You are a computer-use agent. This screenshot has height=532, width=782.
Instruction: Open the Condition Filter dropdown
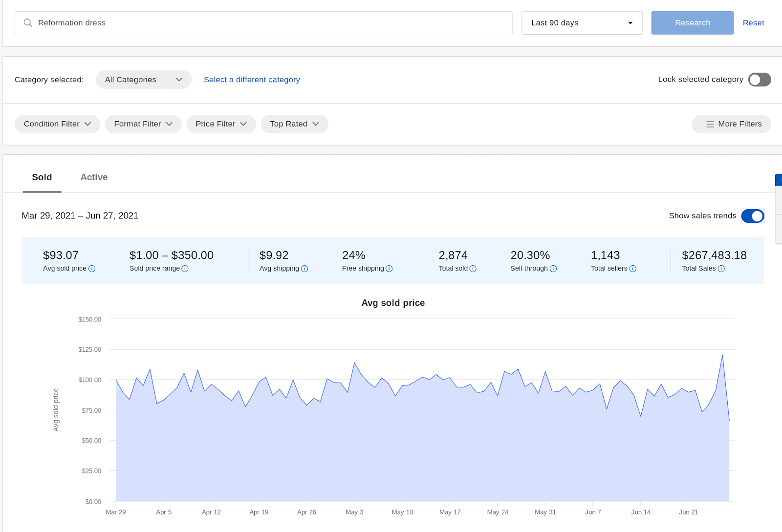point(57,124)
